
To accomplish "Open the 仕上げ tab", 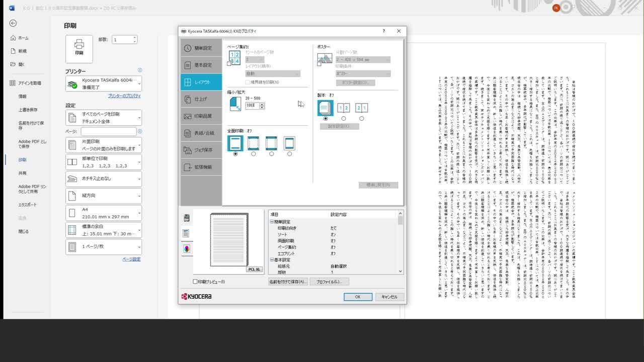I will pyautogui.click(x=201, y=99).
